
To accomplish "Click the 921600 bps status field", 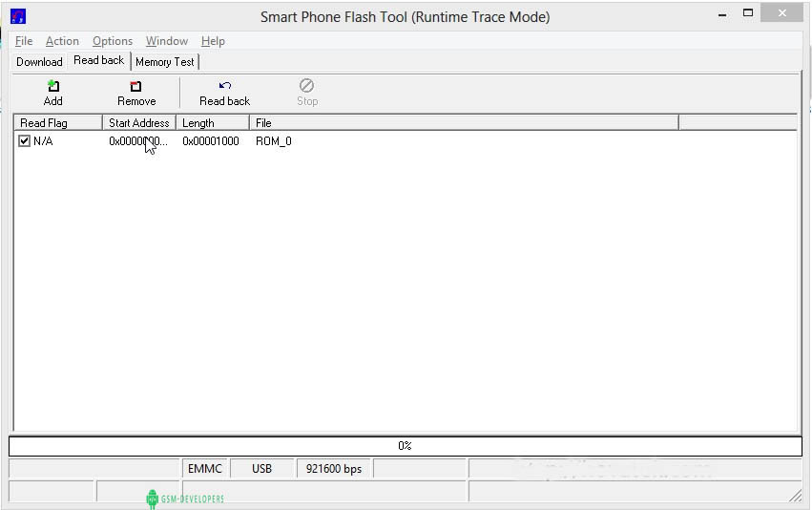I will click(334, 469).
